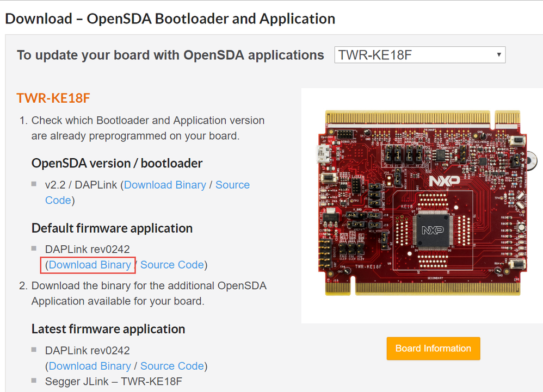The height and width of the screenshot is (392, 543).
Task: Click the orange TWR-KE18F section heading
Action: pyautogui.click(x=53, y=98)
